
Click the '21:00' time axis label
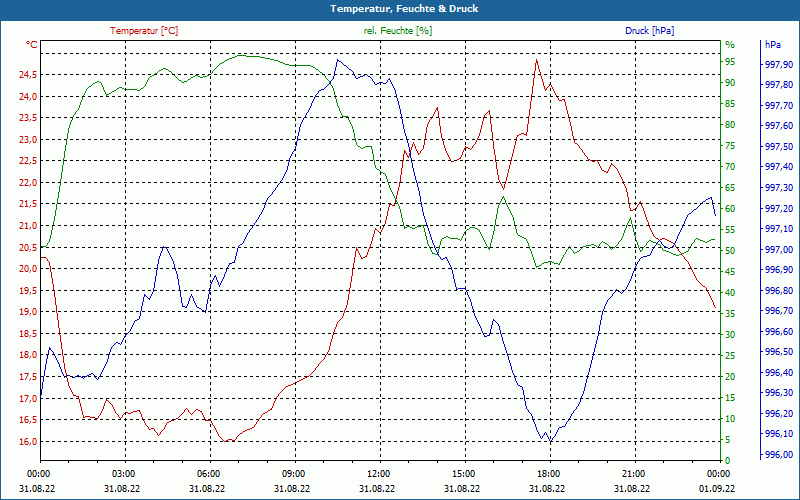coord(633,474)
